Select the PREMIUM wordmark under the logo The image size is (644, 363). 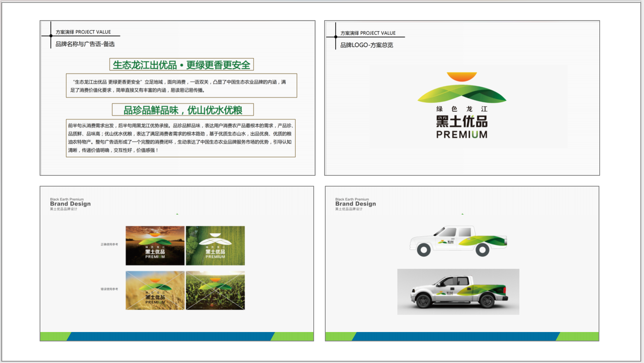click(x=462, y=135)
